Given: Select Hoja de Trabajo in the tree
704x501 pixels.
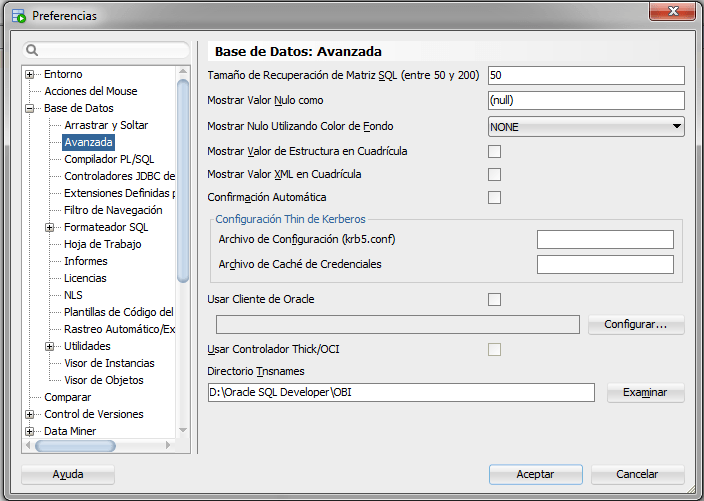Looking at the screenshot, I should coord(102,244).
